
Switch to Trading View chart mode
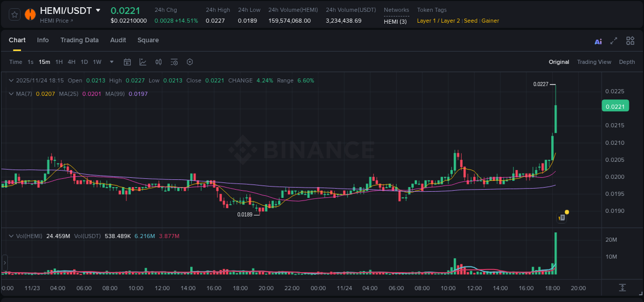(x=594, y=62)
